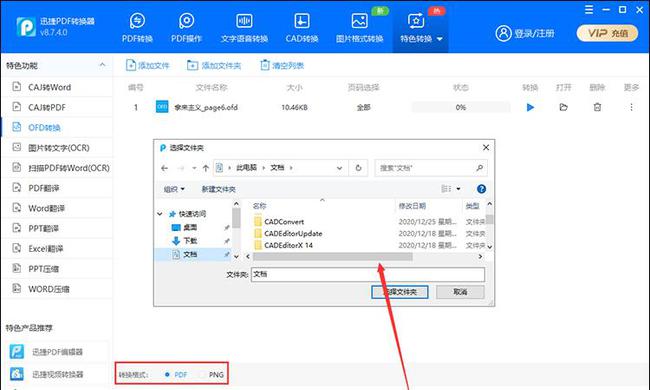Select the PNG output format radio button
Image resolution: width=650 pixels, height=390 pixels.
point(201,375)
